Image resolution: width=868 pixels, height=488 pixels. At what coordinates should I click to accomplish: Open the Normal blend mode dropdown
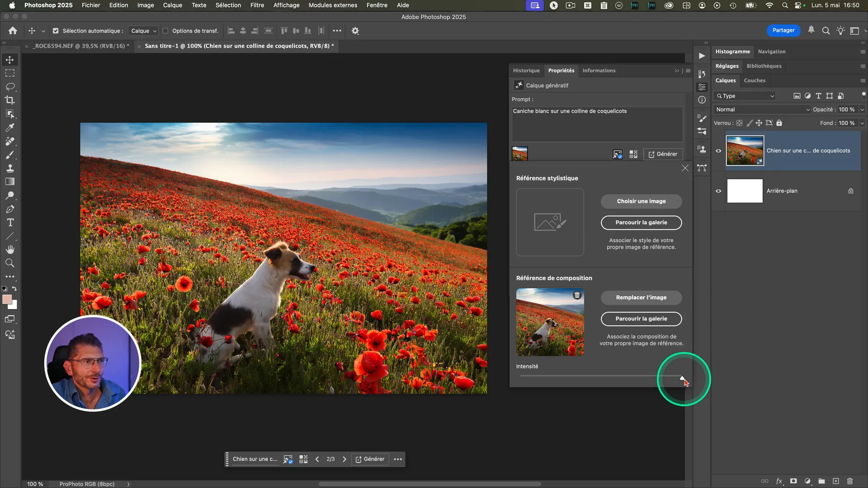tap(762, 109)
